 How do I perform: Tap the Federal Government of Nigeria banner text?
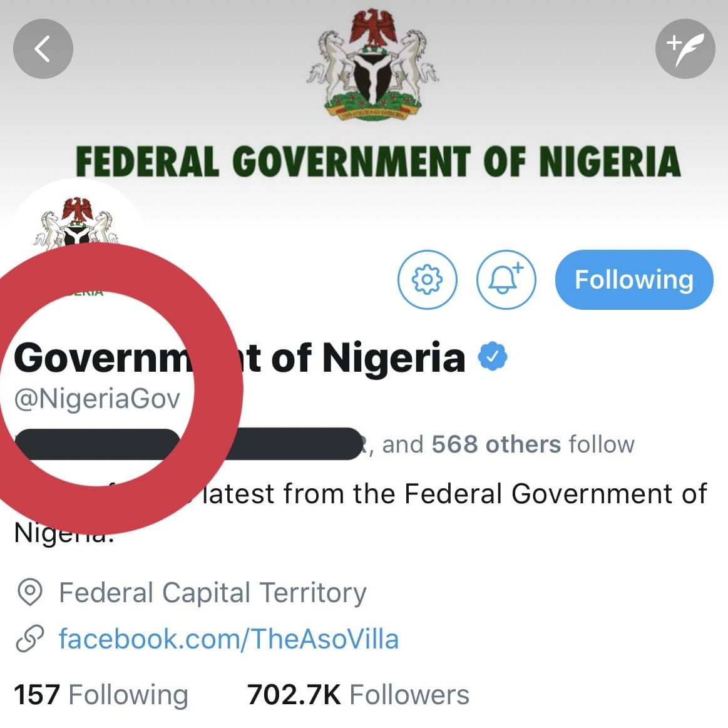(378, 161)
